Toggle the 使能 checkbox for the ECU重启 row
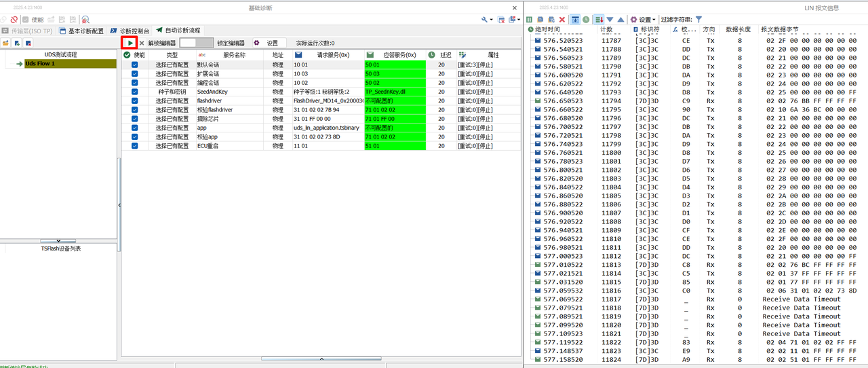This screenshot has width=868, height=368. [134, 145]
